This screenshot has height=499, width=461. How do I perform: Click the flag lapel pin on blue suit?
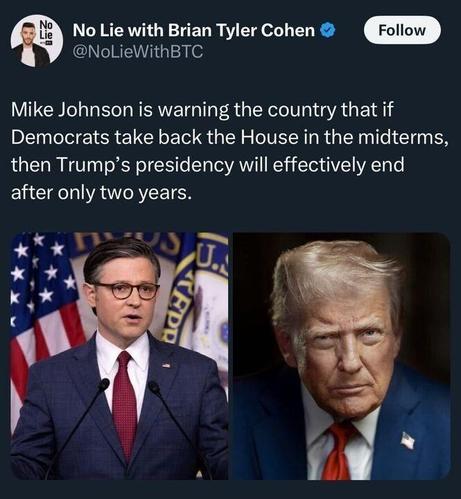pos(408,440)
